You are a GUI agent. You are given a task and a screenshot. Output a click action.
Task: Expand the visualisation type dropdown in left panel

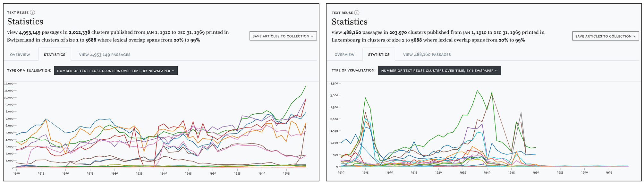click(x=115, y=71)
